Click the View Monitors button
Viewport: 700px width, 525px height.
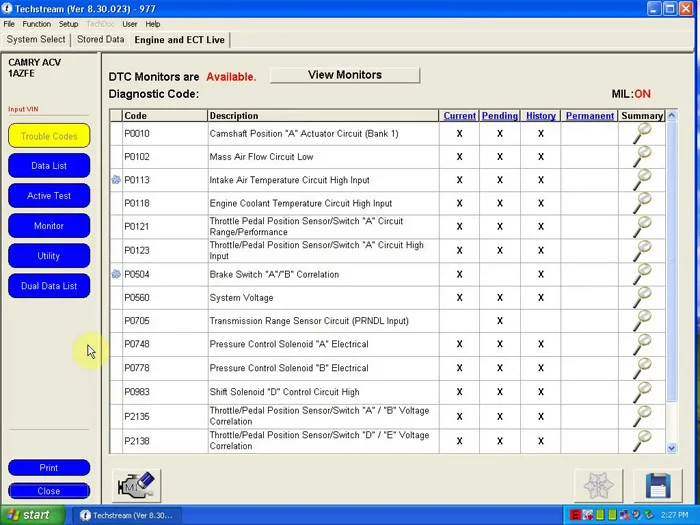point(345,75)
